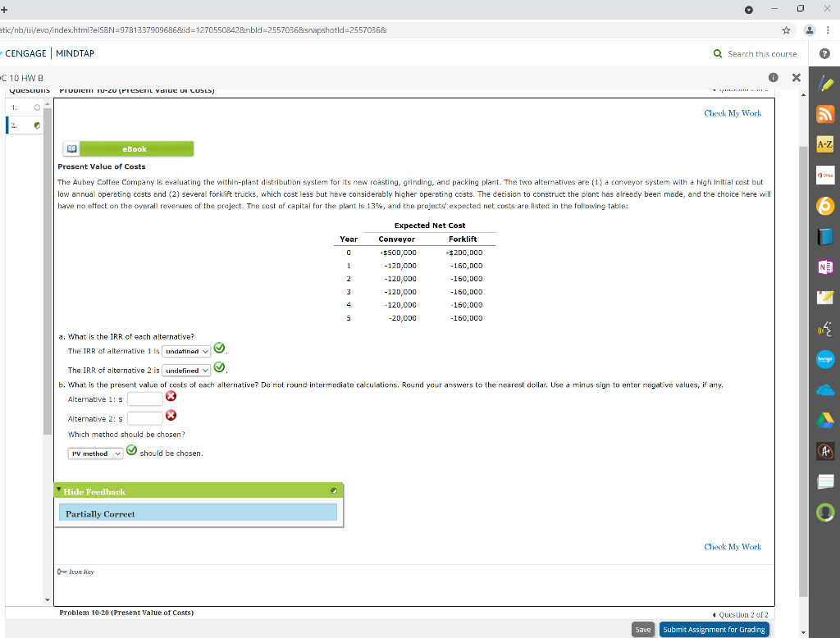Select question 1 in the questions list

pyautogui.click(x=25, y=107)
